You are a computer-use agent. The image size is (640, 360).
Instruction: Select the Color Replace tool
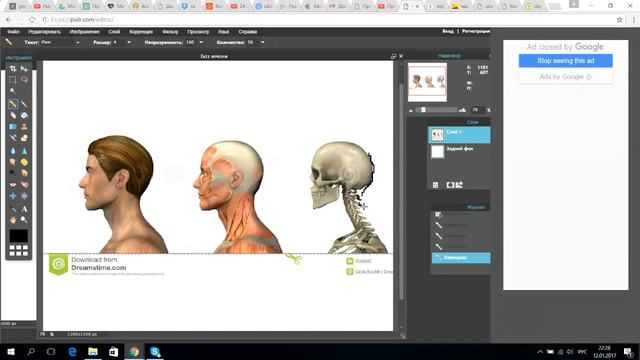(13, 138)
